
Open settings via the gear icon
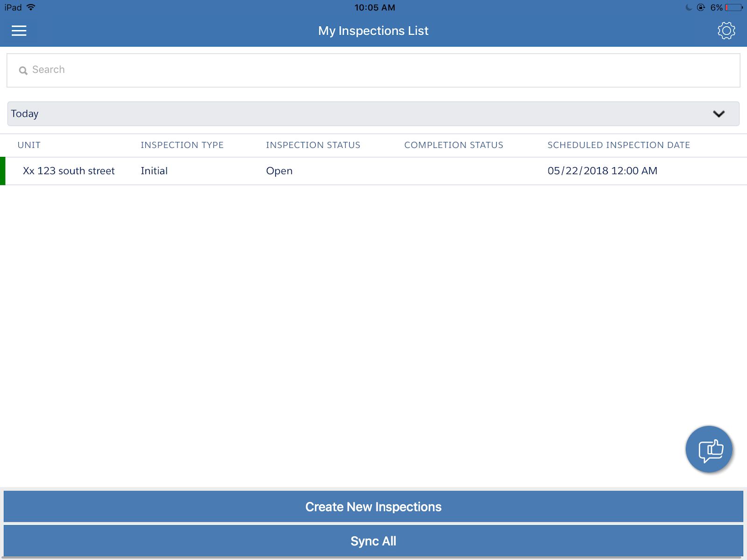(x=726, y=31)
